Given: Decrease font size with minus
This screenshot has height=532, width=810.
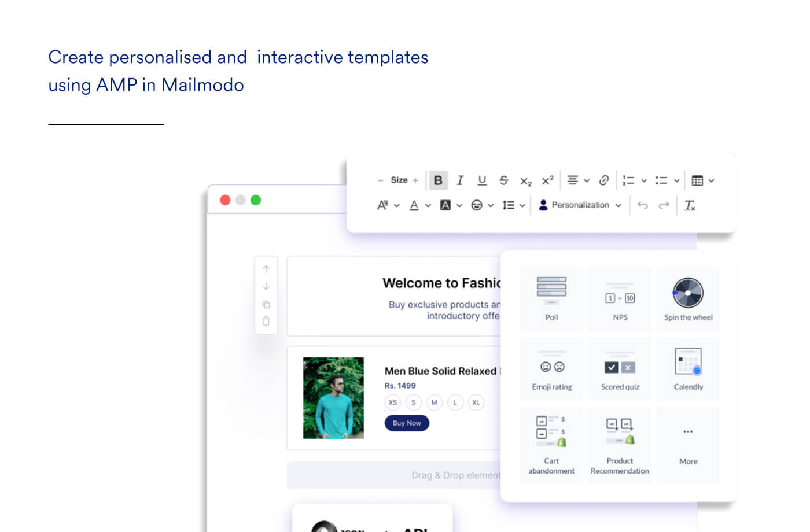Looking at the screenshot, I should 380,180.
